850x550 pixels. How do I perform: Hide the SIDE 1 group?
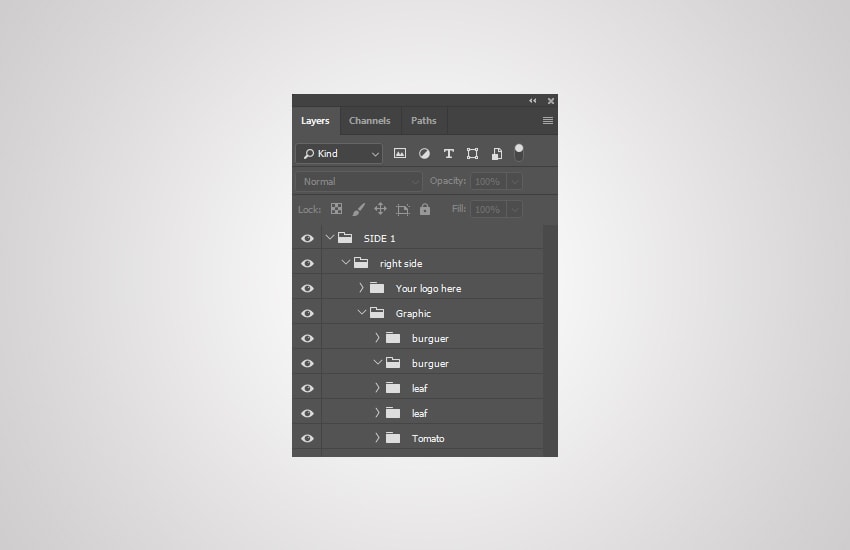(307, 238)
